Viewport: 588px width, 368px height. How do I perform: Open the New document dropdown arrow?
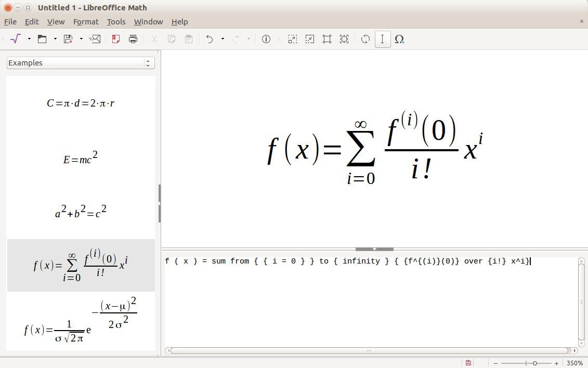tap(29, 39)
